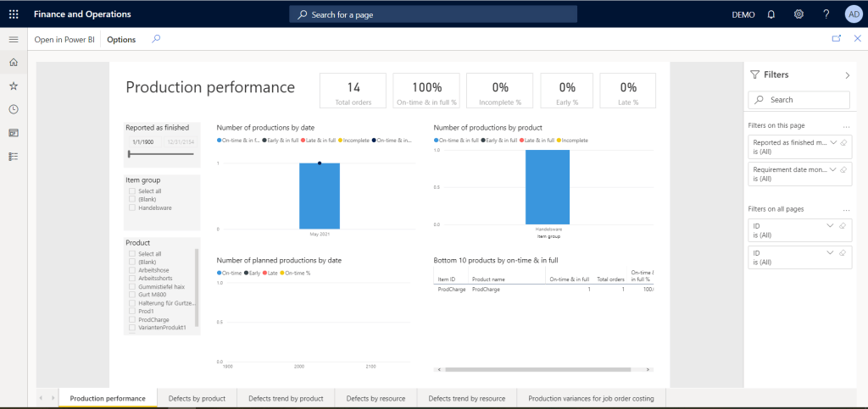Click the help question mark icon

(826, 14)
